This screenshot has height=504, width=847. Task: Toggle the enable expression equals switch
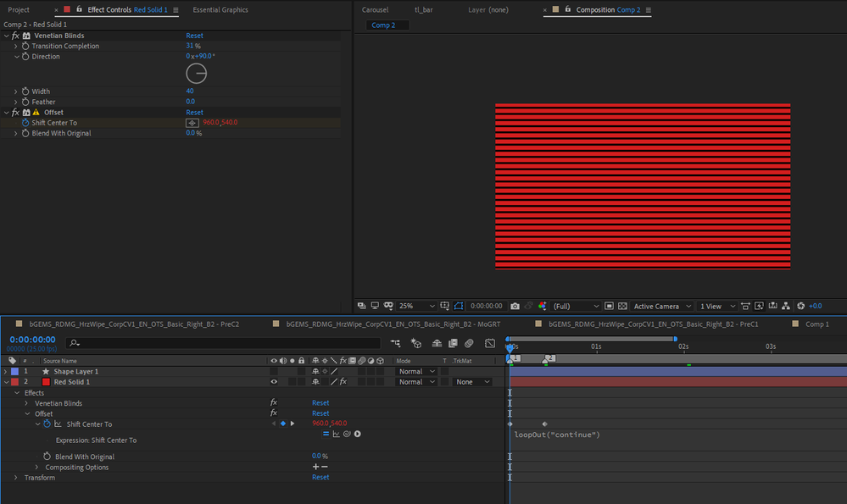tap(326, 434)
